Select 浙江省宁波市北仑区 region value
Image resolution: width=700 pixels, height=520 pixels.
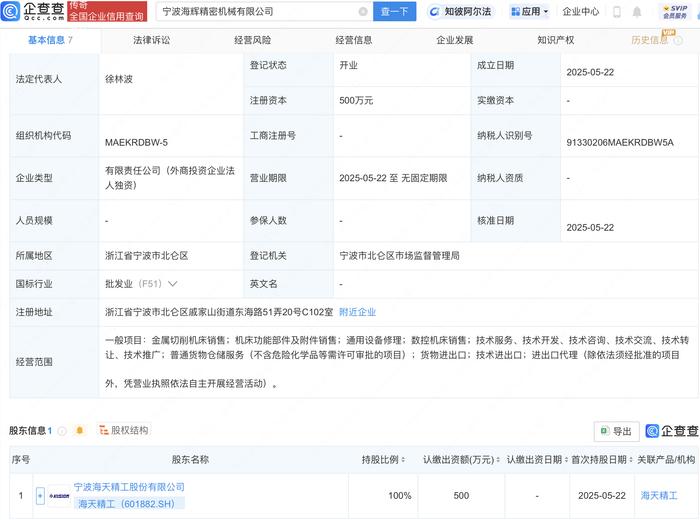point(146,256)
